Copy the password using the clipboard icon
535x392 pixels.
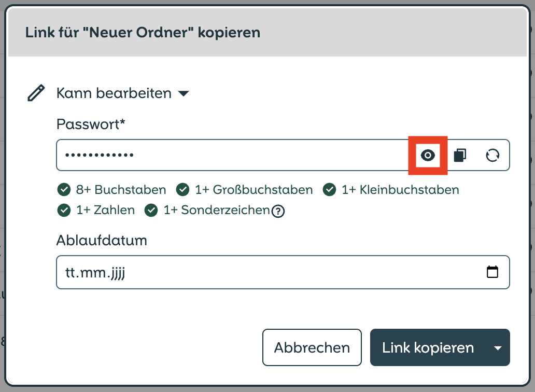[460, 155]
